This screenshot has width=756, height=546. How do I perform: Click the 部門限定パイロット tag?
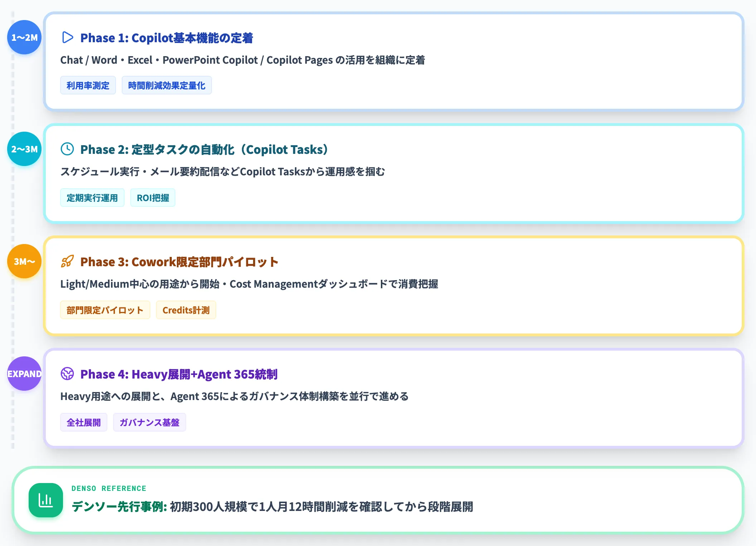tap(105, 310)
